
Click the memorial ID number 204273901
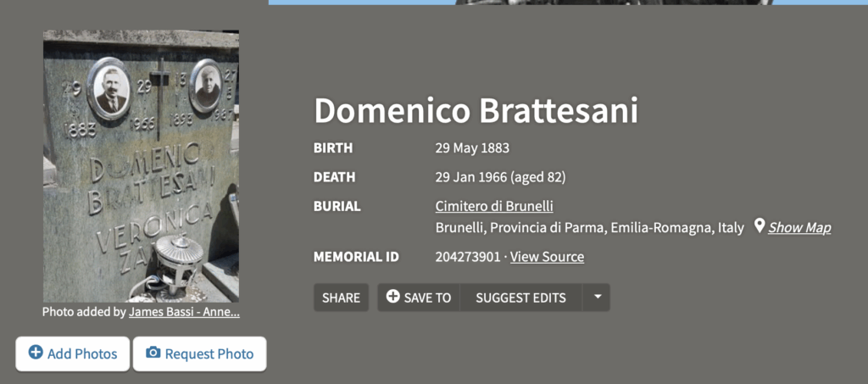pos(468,257)
